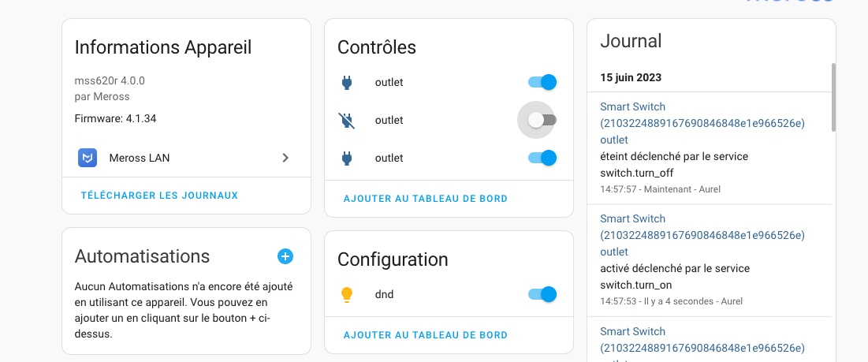Open Meross LAN chevron arrow
Image resolution: width=868 pixels, height=362 pixels.
point(285,158)
